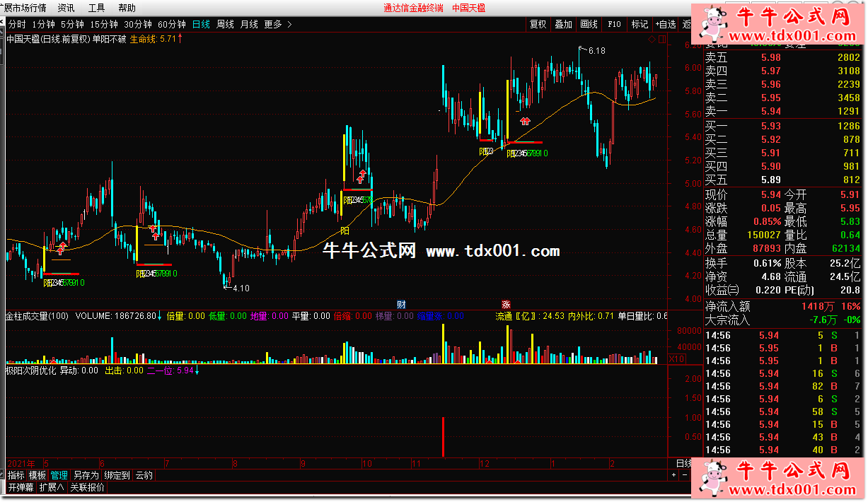
Task: Click the diamond icon at chart top-right
Action: (651, 40)
